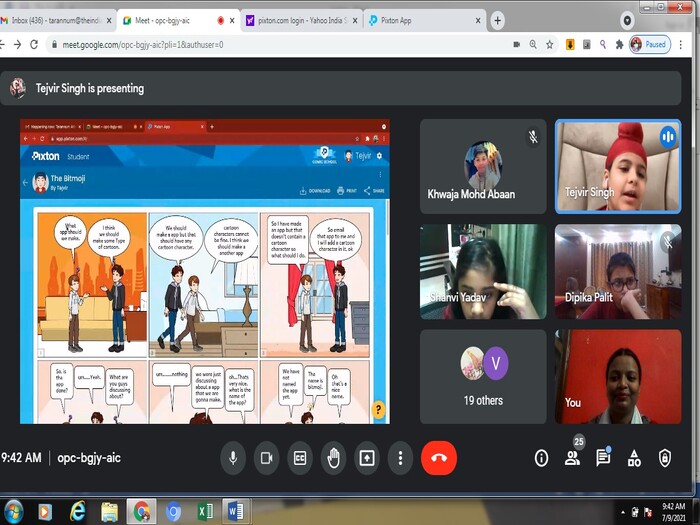Select Tejvir Singh's video tile

618,166
